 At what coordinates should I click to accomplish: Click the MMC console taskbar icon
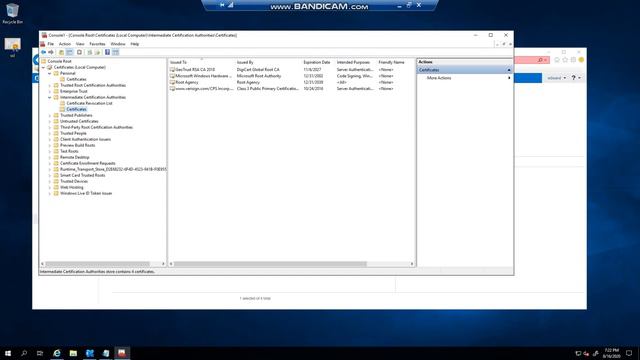point(122,353)
